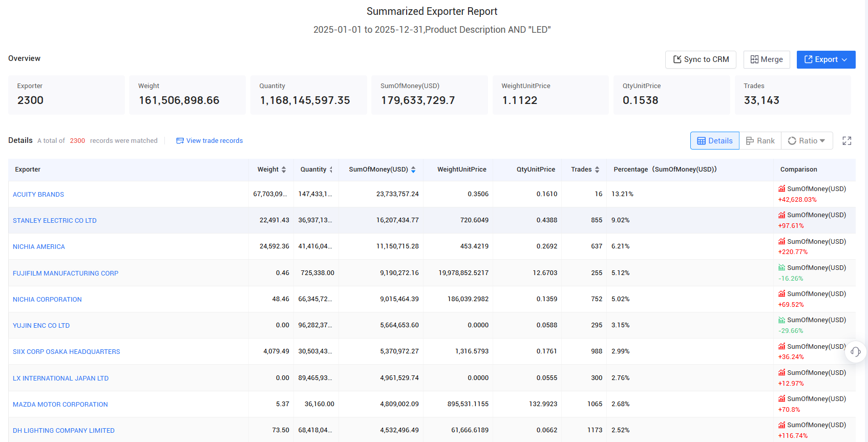Image resolution: width=868 pixels, height=442 pixels.
Task: Open SIIX CORP OSAKA HEADQUARTERS link
Action: 67,352
